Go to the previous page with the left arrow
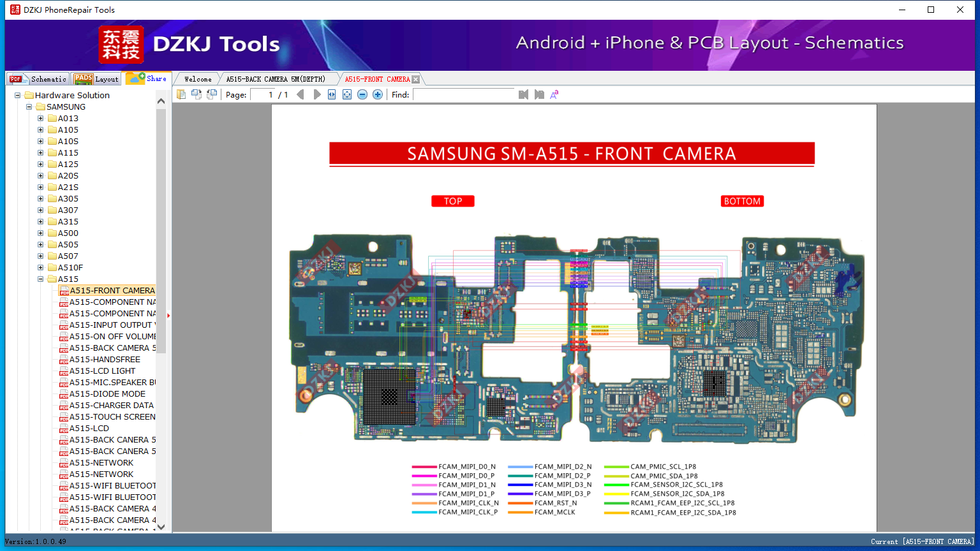The height and width of the screenshot is (551, 980). coord(301,94)
